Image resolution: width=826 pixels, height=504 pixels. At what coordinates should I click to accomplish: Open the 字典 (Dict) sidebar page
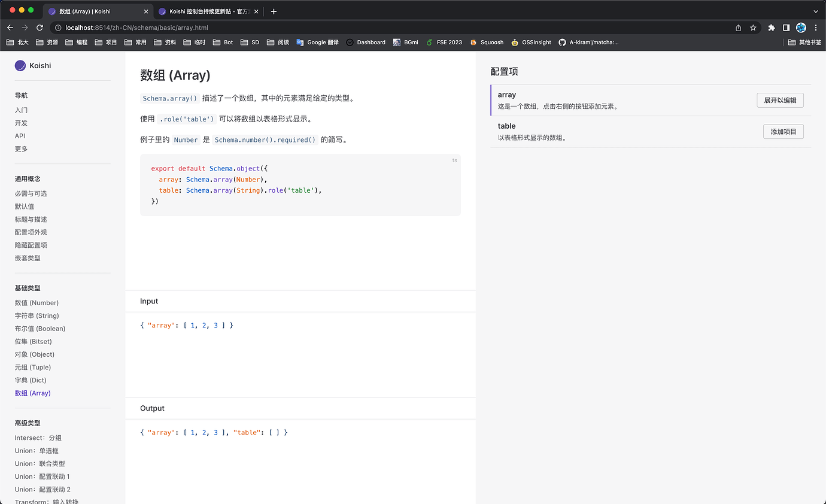31,380
